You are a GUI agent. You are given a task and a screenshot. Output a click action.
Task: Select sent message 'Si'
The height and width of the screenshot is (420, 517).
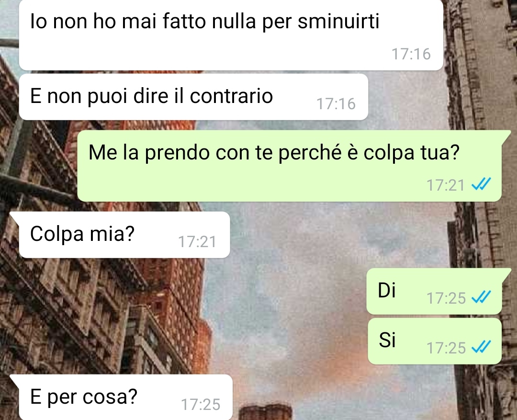pyautogui.click(x=435, y=341)
